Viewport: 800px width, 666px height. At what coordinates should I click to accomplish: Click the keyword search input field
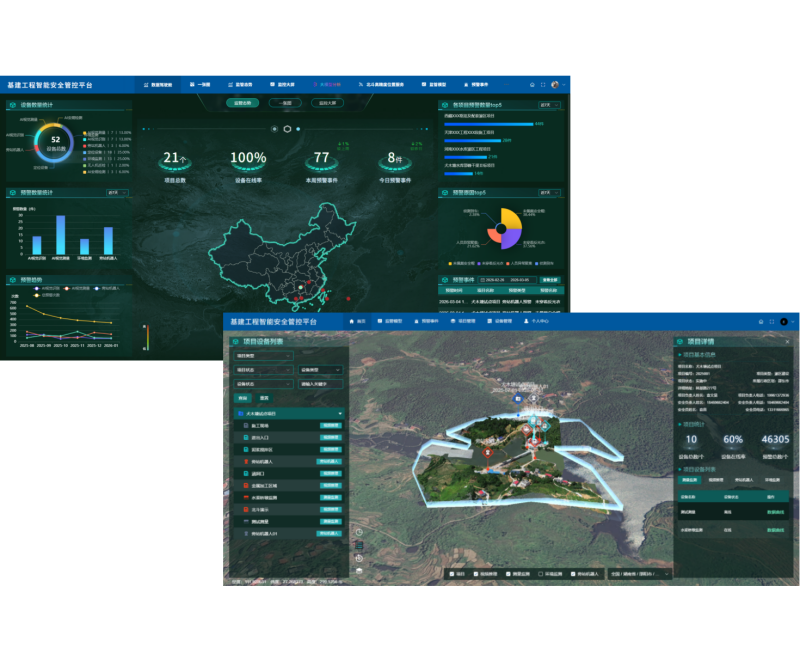(320, 383)
